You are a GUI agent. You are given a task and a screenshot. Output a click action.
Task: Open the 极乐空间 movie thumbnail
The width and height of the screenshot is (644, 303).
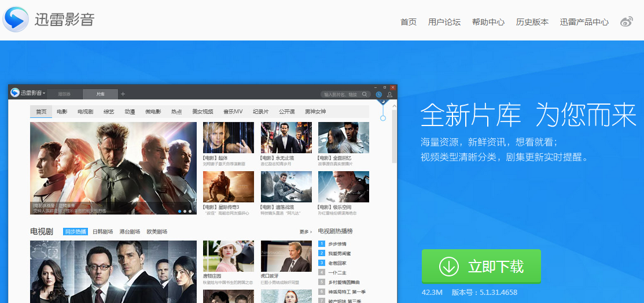344,187
